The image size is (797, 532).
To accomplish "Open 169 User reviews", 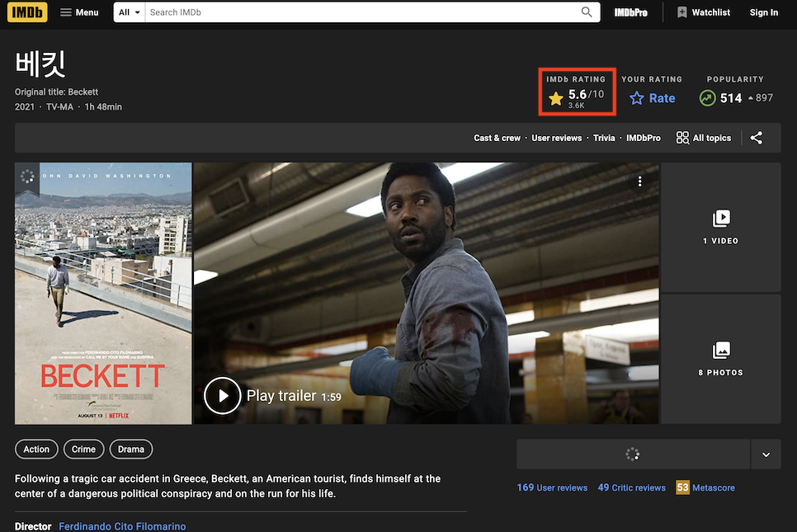I will (x=552, y=487).
